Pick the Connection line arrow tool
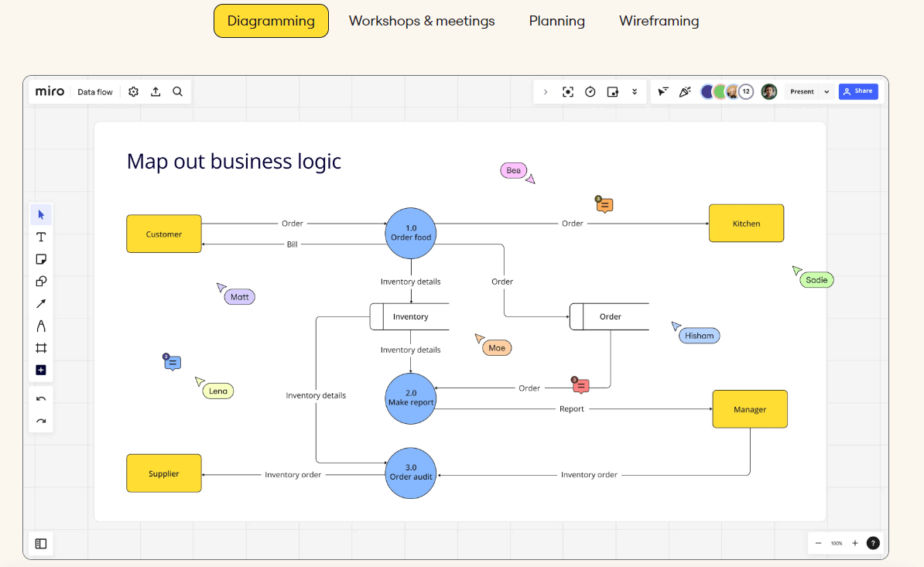Viewport: 924px width, 567px height. pos(41,303)
